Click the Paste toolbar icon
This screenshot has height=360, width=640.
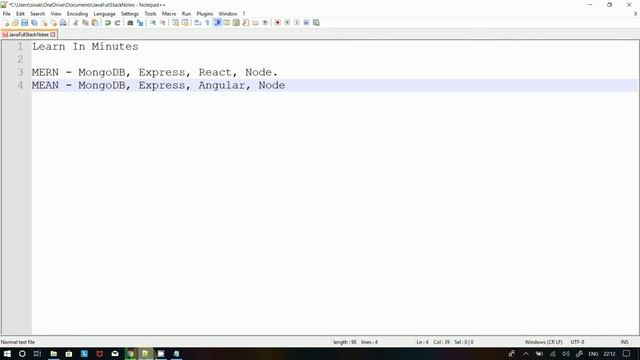[x=95, y=22]
